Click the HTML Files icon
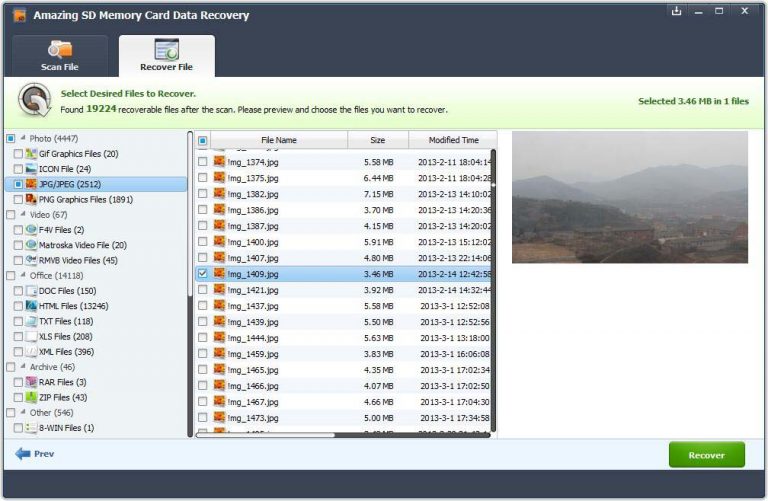 31,306
